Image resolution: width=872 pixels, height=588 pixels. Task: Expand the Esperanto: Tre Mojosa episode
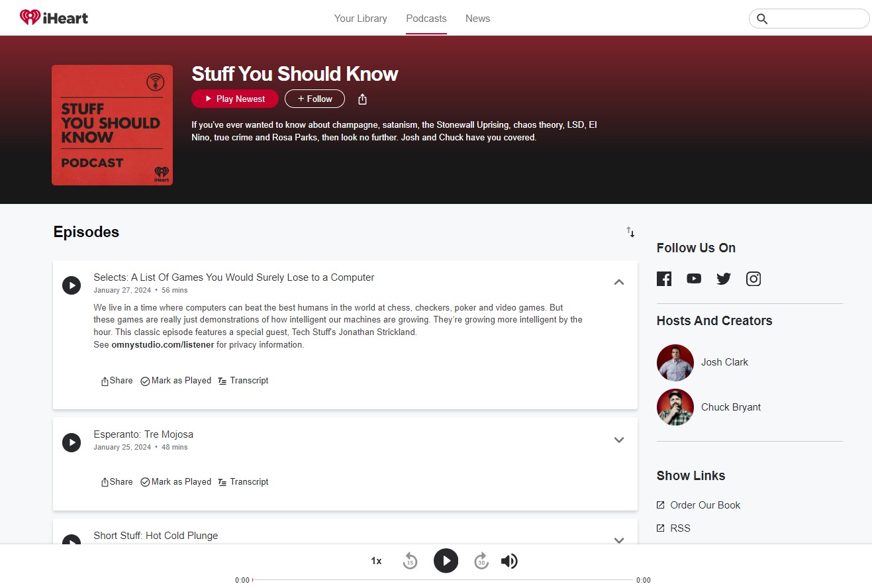tap(618, 440)
